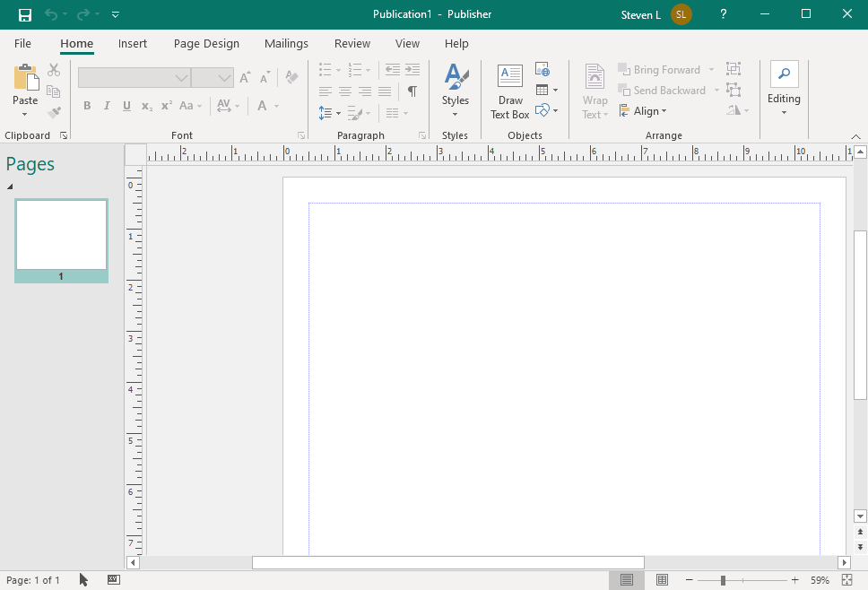
Task: Open the Editing dropdown menu
Action: coord(784,91)
